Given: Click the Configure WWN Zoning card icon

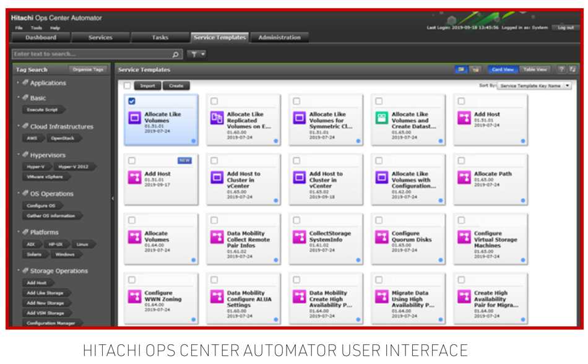Looking at the screenshot, I should tap(135, 297).
